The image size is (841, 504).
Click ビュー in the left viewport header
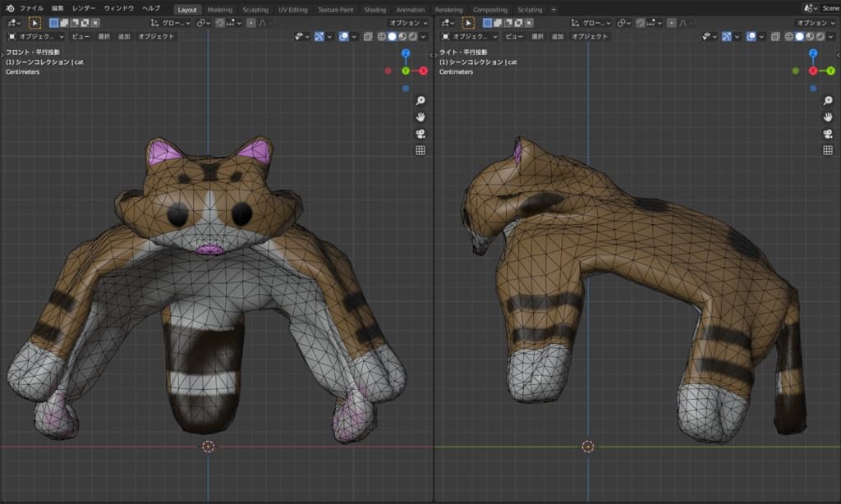pos(80,36)
